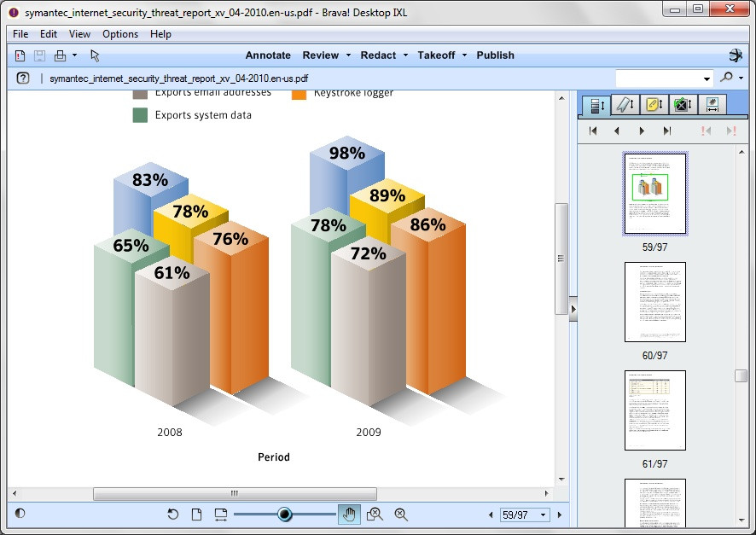Click the Takeoff button
This screenshot has width=756, height=535.
pyautogui.click(x=436, y=55)
